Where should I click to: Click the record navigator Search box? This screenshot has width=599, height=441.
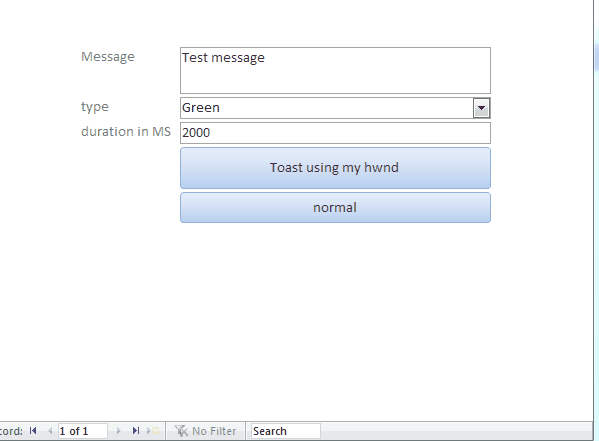click(285, 431)
